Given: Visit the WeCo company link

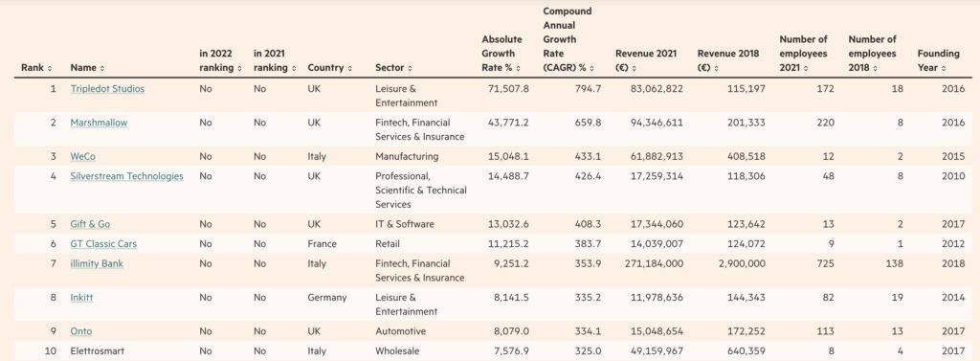Looking at the screenshot, I should pyautogui.click(x=83, y=156).
